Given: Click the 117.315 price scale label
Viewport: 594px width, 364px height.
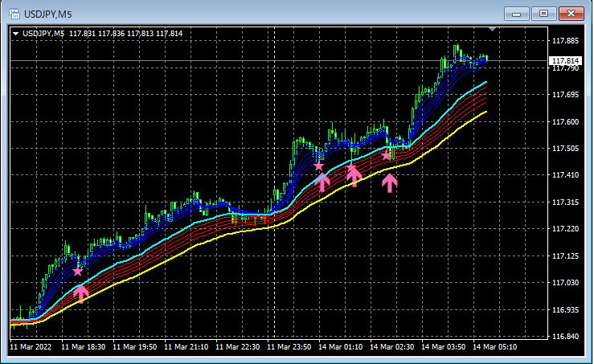Looking at the screenshot, I should [565, 202].
